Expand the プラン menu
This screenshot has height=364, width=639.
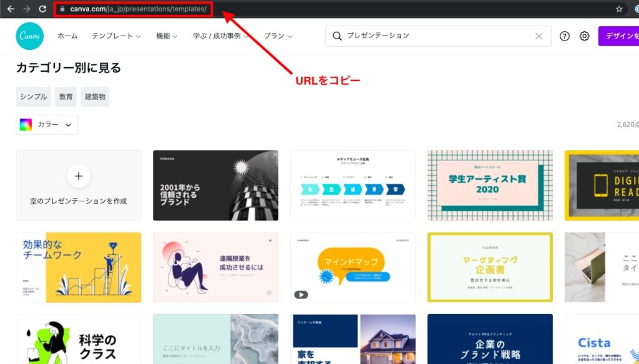278,36
